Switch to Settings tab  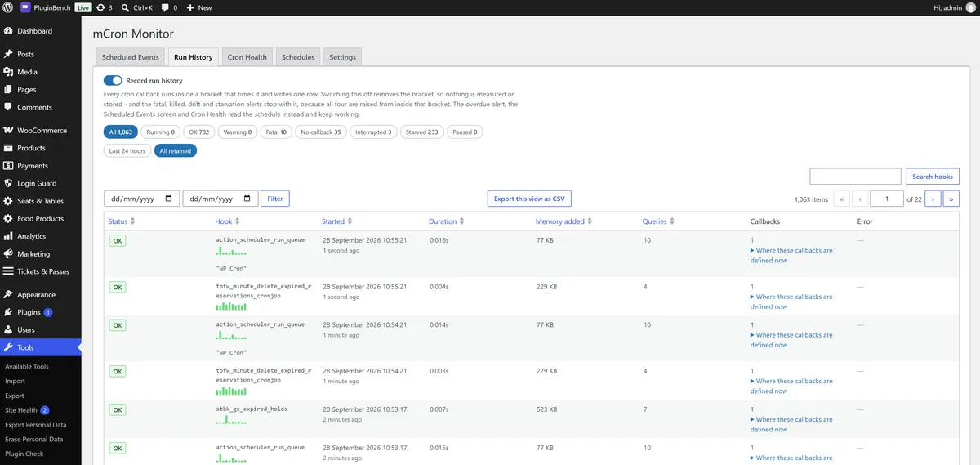click(x=343, y=57)
